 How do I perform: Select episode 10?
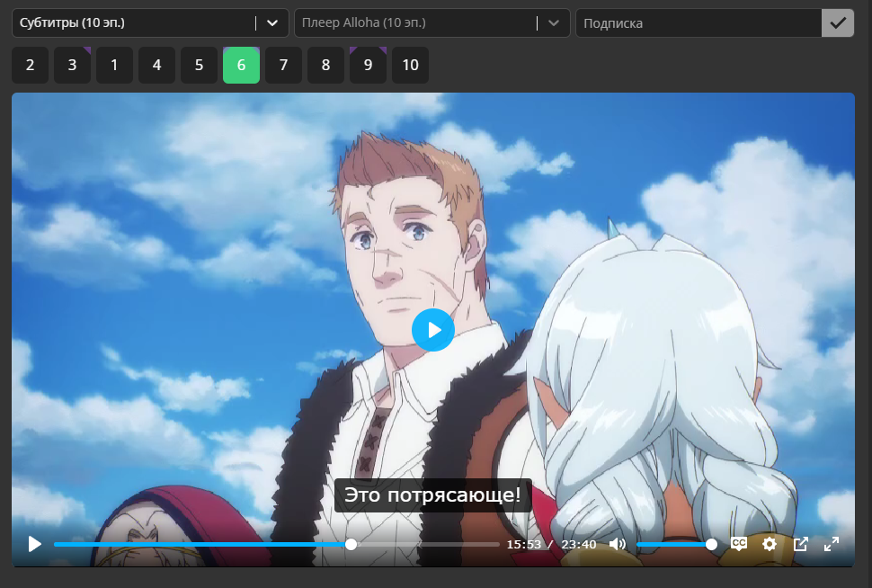411,65
